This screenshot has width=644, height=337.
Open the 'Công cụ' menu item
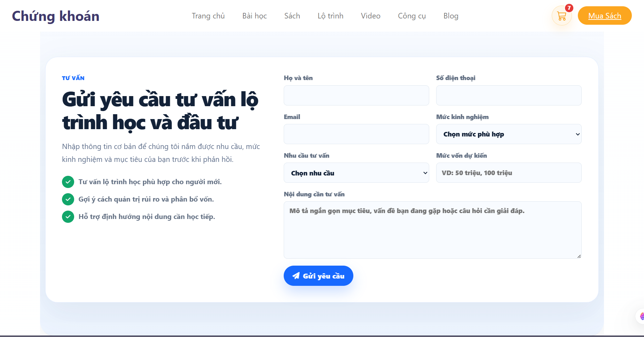pos(412,16)
